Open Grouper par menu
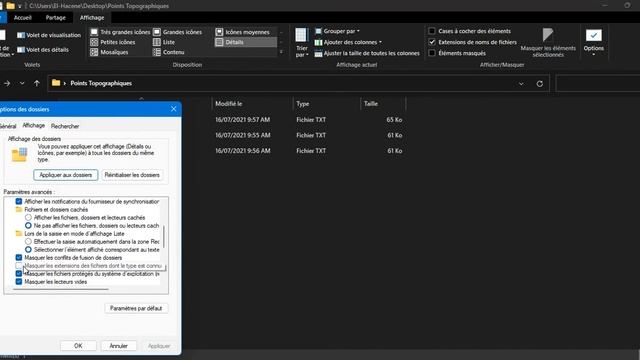This screenshot has width=640, height=360. tap(337, 31)
